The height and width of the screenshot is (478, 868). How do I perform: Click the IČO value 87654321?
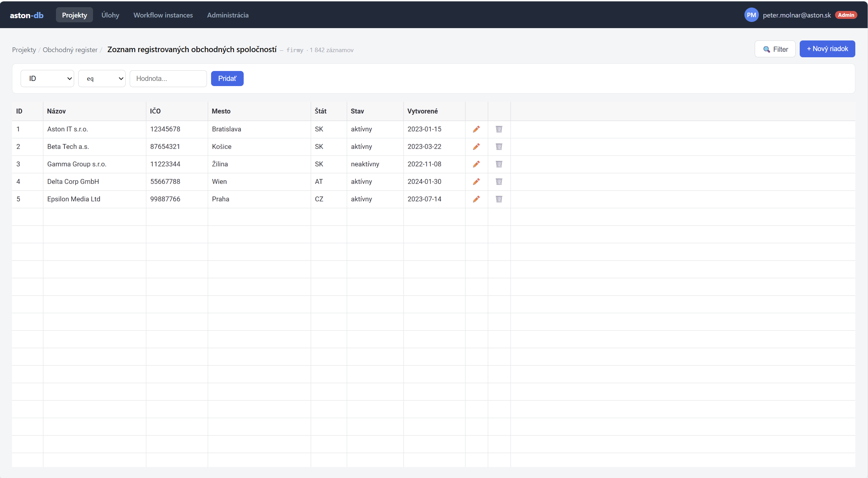tap(177, 147)
